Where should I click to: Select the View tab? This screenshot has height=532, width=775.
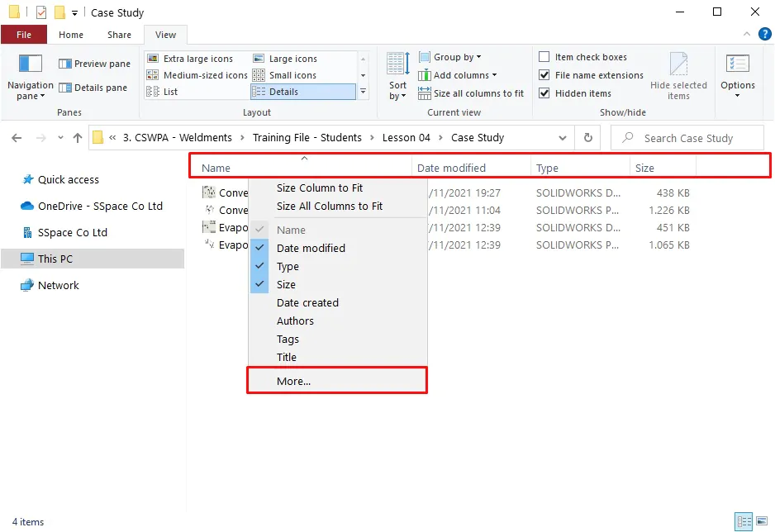(x=165, y=35)
